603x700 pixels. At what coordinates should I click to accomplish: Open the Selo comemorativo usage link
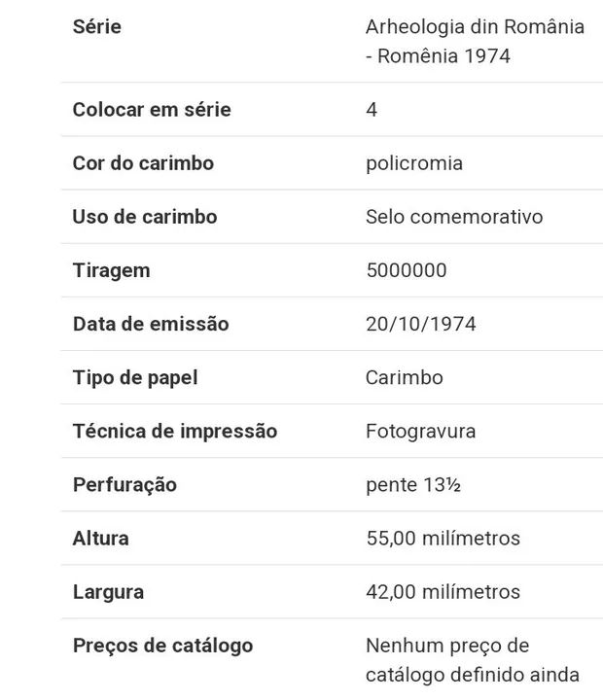(454, 217)
